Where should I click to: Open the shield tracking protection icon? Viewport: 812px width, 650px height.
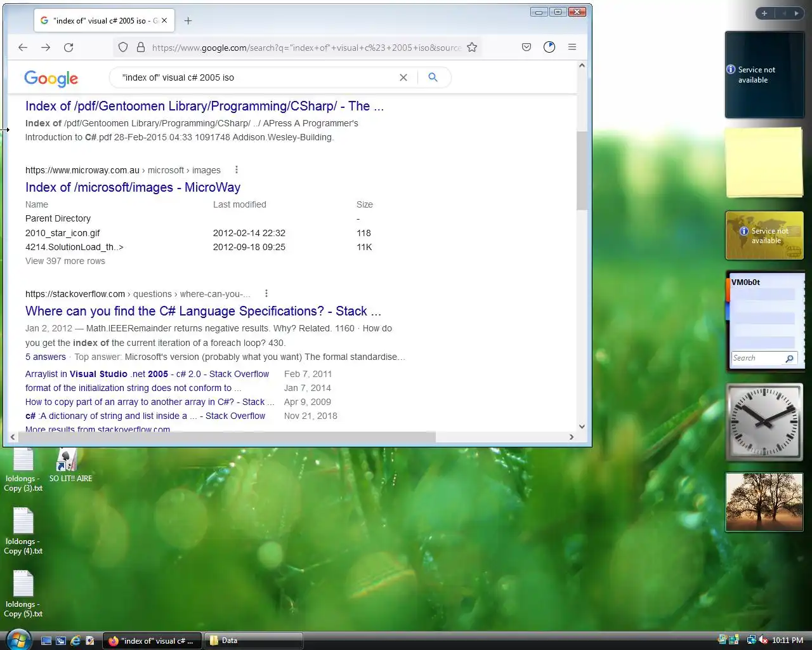tap(123, 47)
